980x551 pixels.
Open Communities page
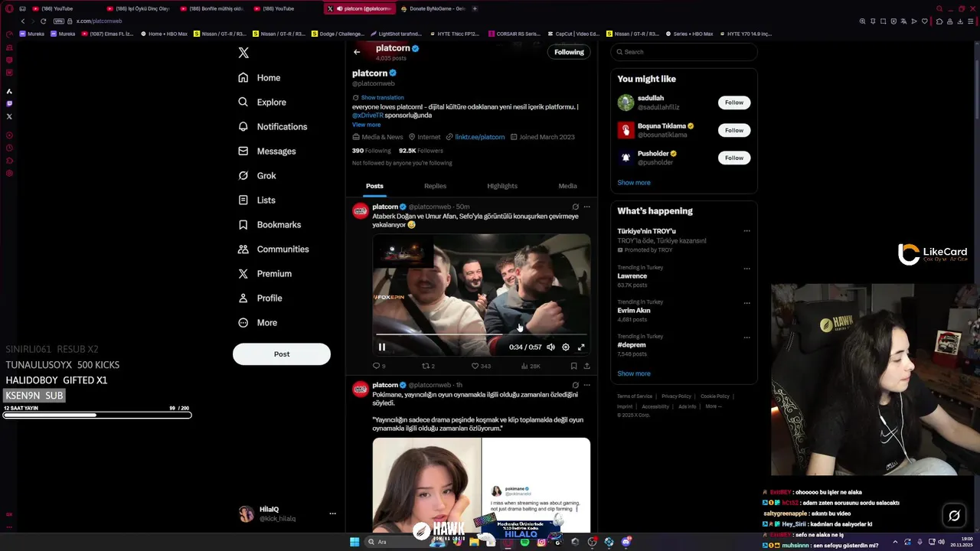tap(273, 249)
